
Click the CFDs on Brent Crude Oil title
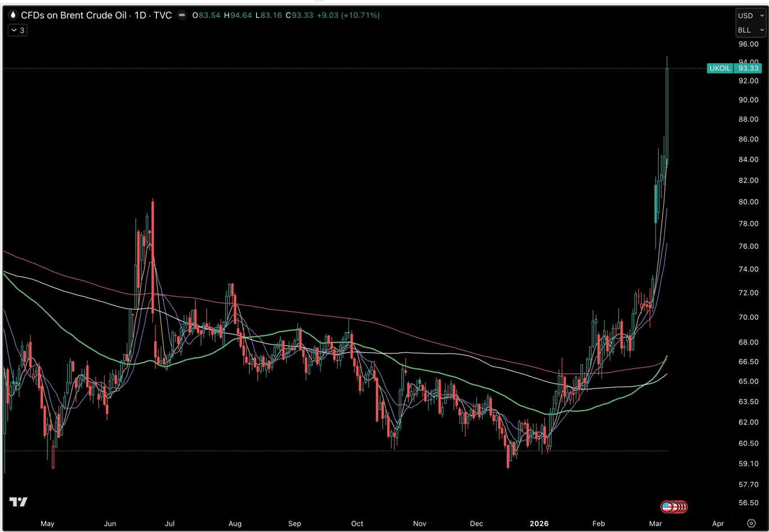[x=74, y=15]
